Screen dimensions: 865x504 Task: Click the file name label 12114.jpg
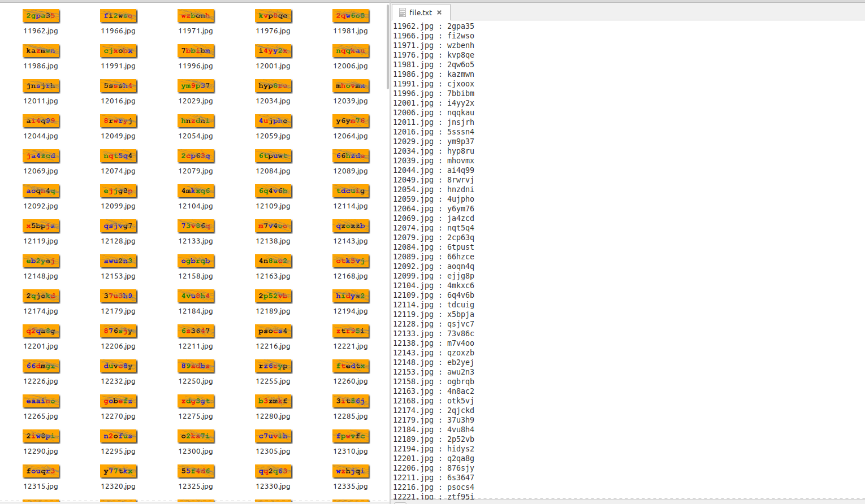[x=351, y=206]
